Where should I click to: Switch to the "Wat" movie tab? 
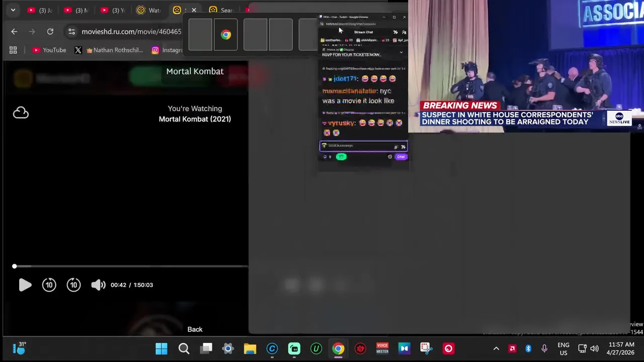pyautogui.click(x=149, y=10)
